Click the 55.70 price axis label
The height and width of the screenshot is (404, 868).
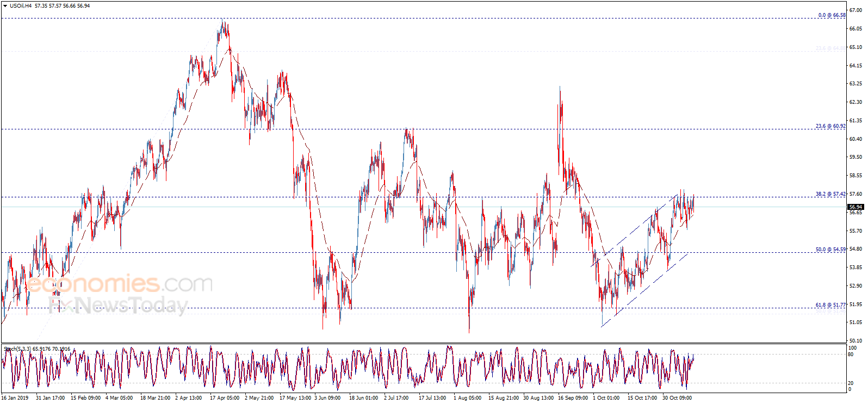pyautogui.click(x=855, y=231)
